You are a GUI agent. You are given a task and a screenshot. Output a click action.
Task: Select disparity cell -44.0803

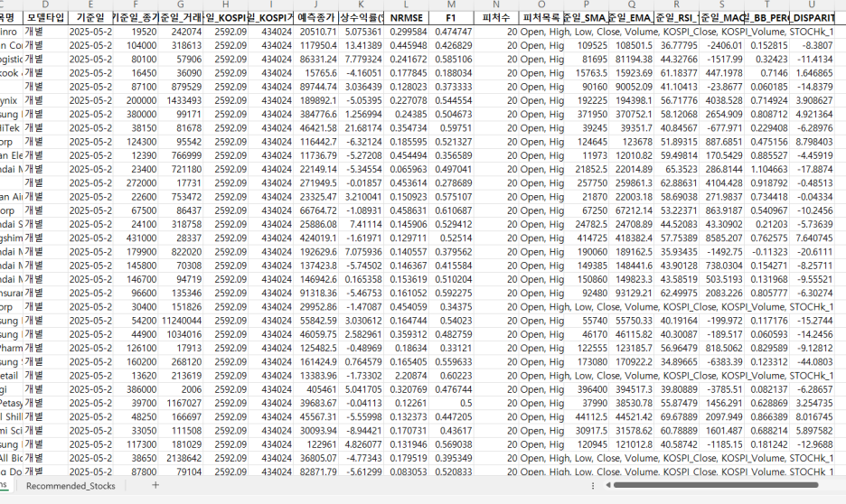(x=812, y=361)
